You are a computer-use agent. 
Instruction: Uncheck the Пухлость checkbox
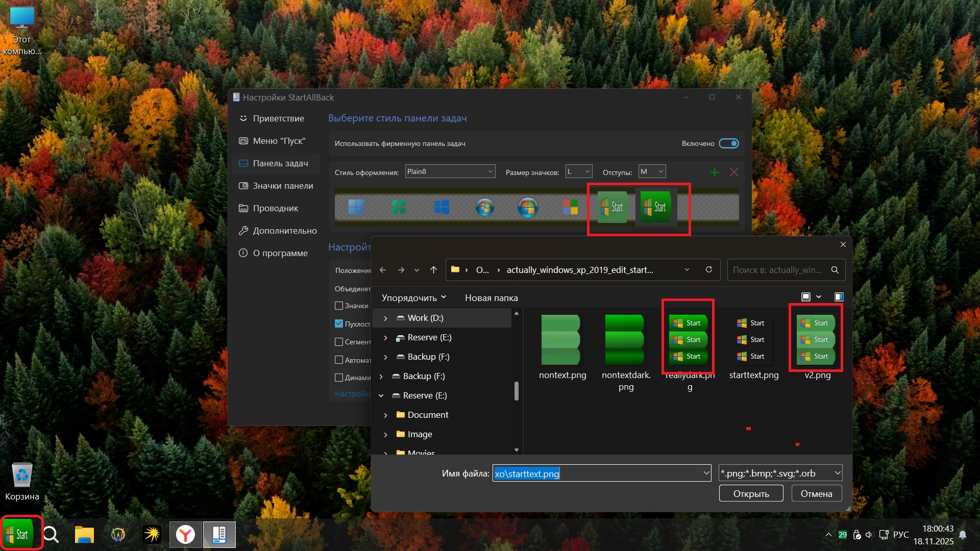(339, 323)
